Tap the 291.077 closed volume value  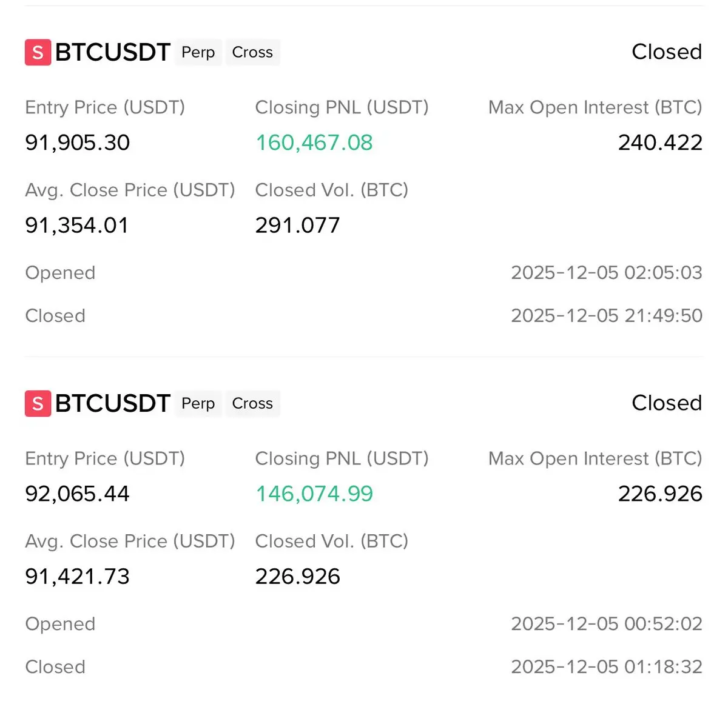(x=297, y=226)
